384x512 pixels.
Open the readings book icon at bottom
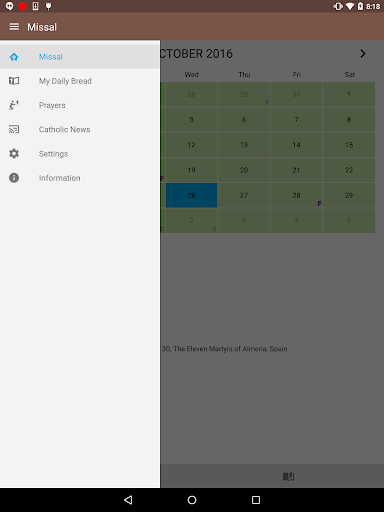point(289,476)
